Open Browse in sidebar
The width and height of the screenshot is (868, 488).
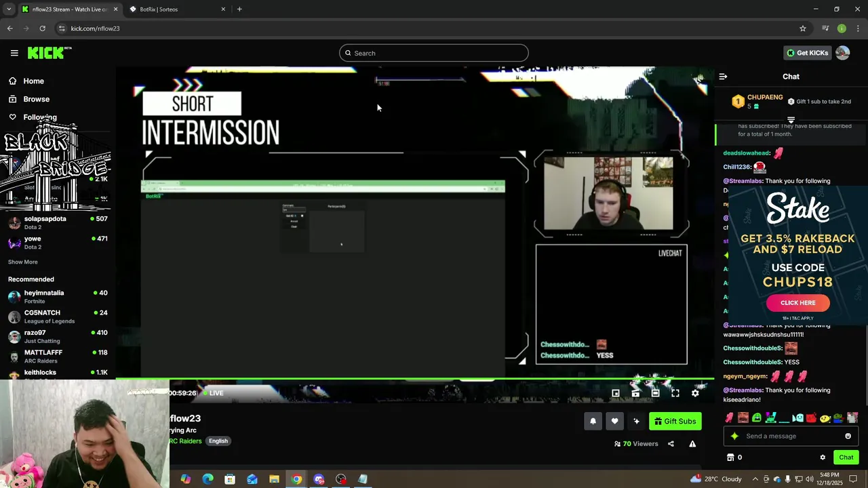click(36, 99)
